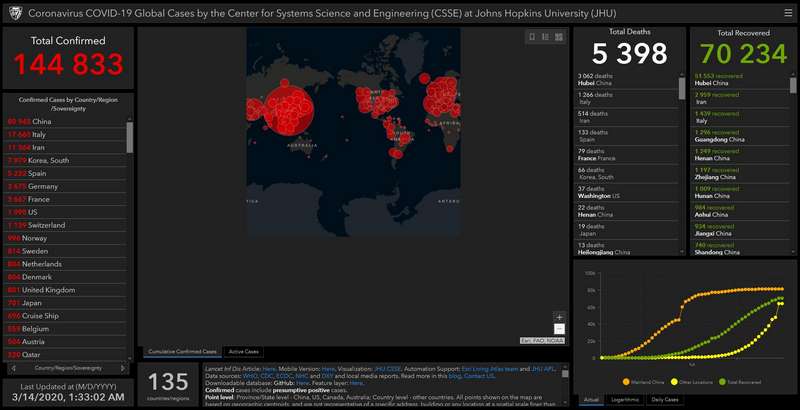Open the basemap gallery grid icon
The image size is (800, 410).
click(x=558, y=37)
